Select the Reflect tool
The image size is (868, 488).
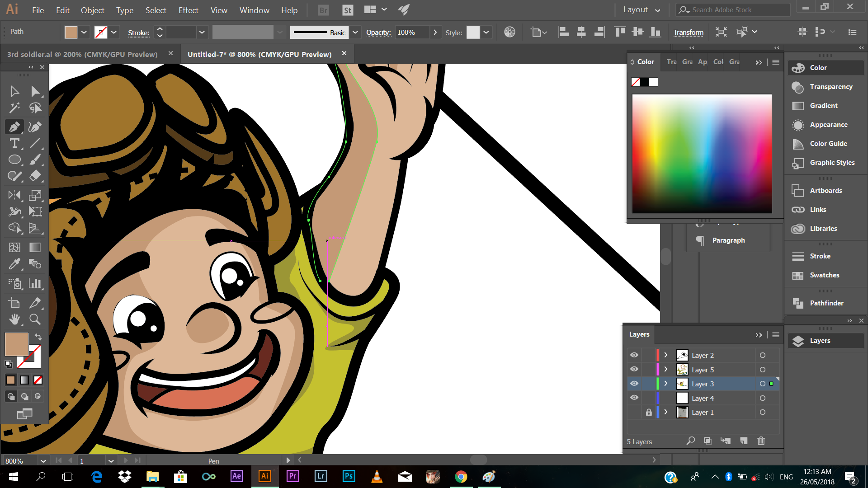14,195
